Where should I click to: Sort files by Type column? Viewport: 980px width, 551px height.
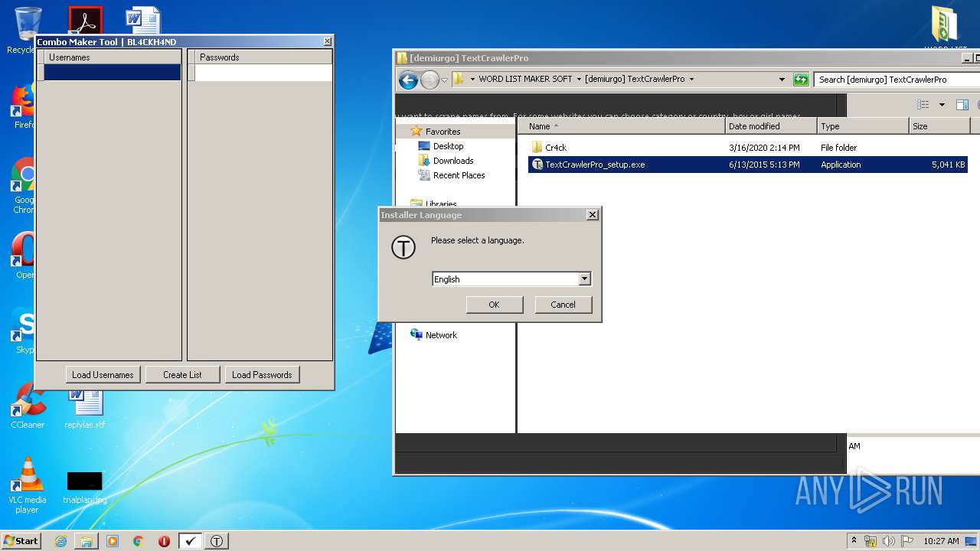click(863, 126)
